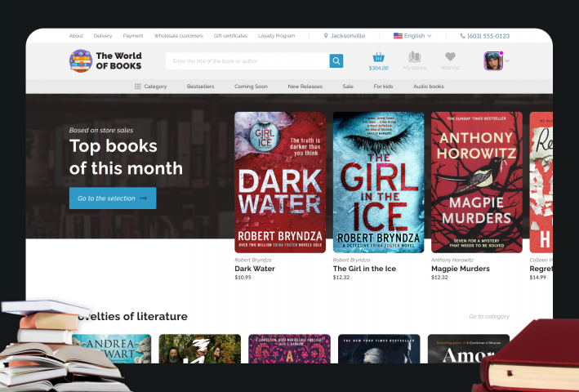Screen dimensions: 579x392
Task: Expand the English language dropdown
Action: tap(412, 36)
